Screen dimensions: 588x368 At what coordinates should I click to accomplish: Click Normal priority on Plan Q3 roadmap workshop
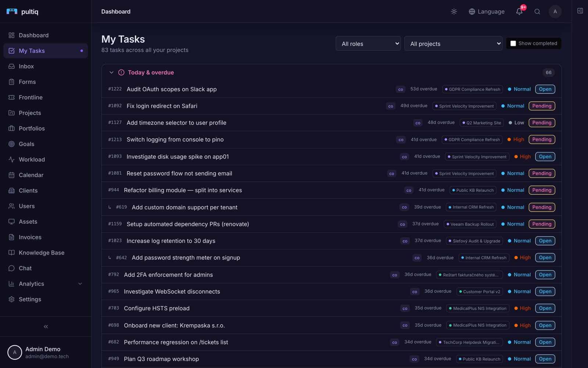pos(519,359)
